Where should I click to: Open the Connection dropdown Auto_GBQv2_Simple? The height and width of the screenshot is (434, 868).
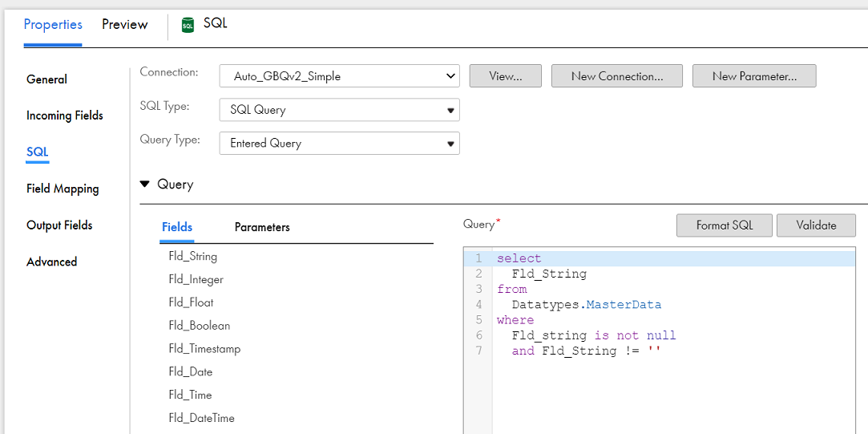pyautogui.click(x=339, y=76)
